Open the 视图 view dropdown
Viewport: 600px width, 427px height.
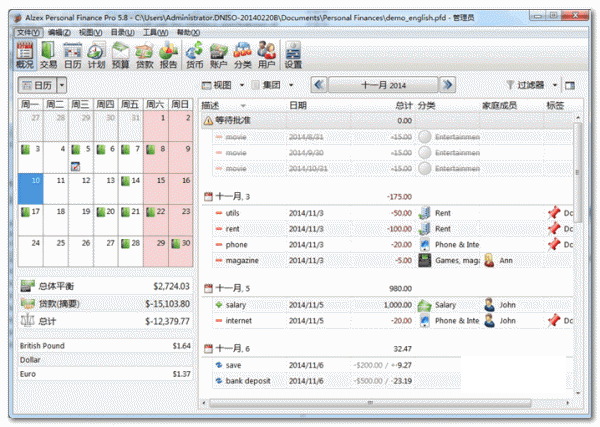point(222,86)
